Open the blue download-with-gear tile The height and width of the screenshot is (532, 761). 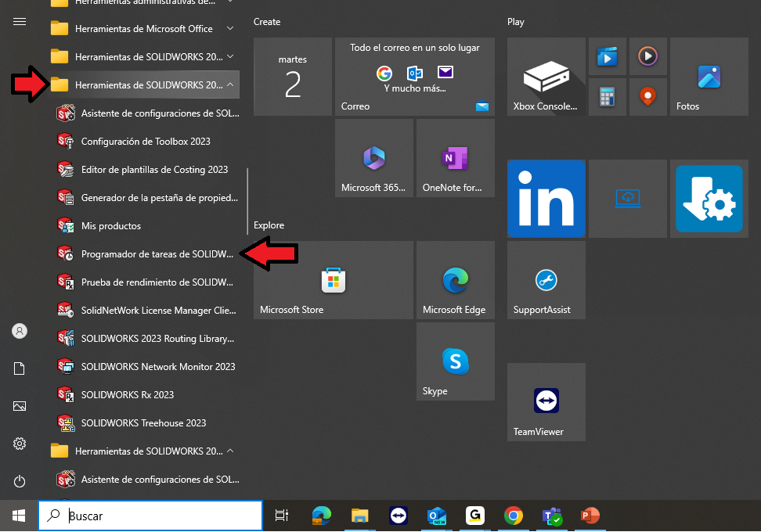click(709, 199)
